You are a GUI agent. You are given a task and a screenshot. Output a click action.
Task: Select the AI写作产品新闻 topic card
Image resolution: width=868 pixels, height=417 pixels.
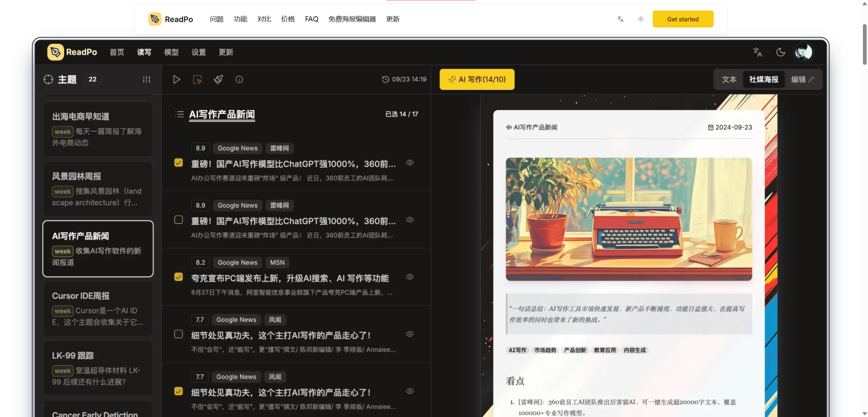[x=98, y=249]
